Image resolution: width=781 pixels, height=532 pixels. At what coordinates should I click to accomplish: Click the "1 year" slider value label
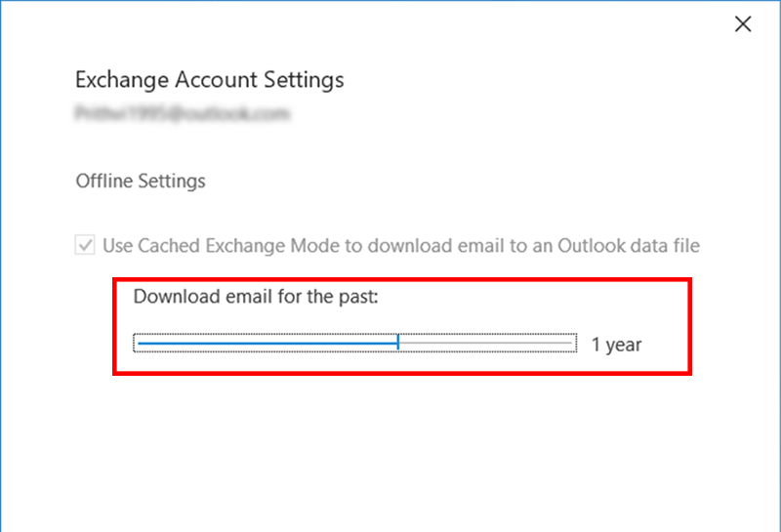tap(617, 345)
